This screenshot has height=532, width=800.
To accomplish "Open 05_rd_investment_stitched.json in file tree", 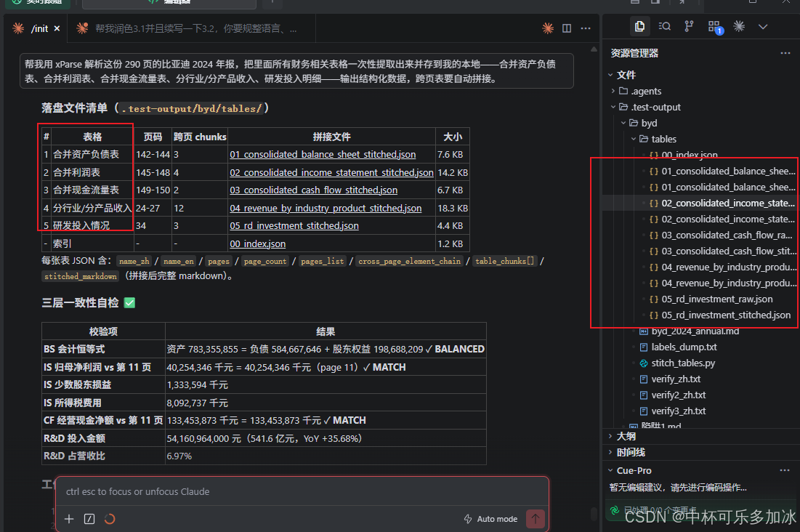I will pos(726,315).
